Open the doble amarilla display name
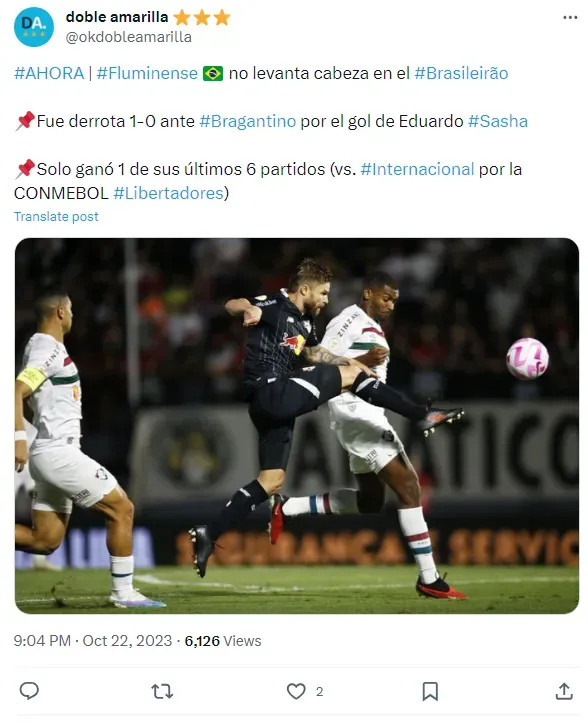The height and width of the screenshot is (724, 588). tap(117, 17)
